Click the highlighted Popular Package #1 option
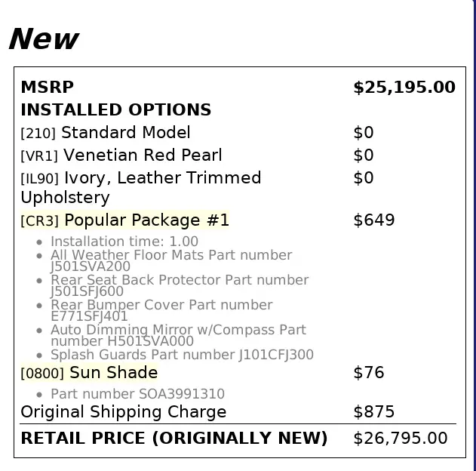 [x=124, y=220]
